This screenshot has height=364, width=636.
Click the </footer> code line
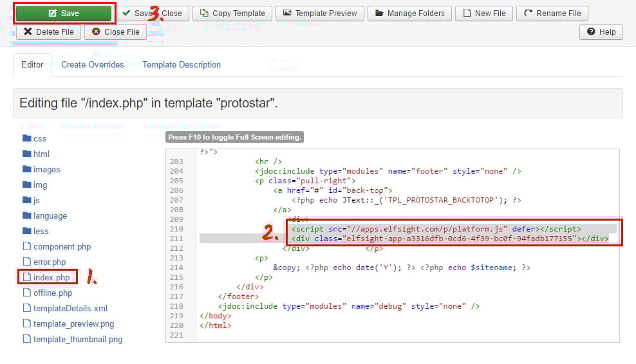point(238,296)
